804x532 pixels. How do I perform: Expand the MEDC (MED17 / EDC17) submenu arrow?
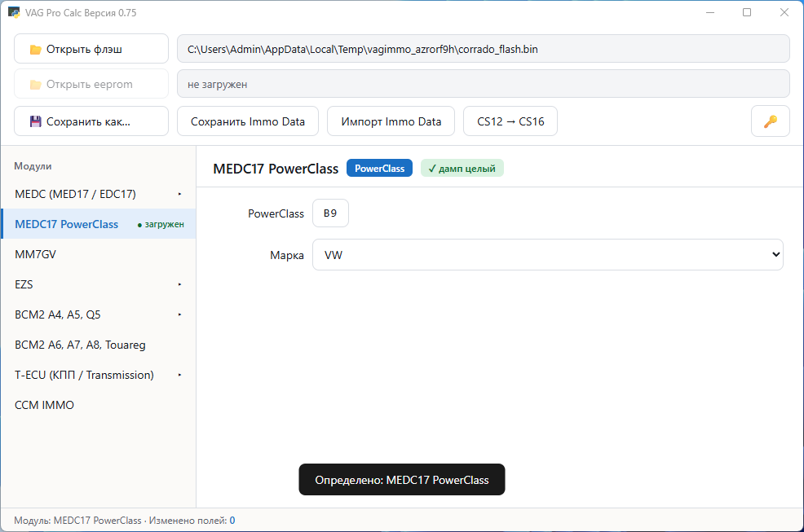coord(179,194)
